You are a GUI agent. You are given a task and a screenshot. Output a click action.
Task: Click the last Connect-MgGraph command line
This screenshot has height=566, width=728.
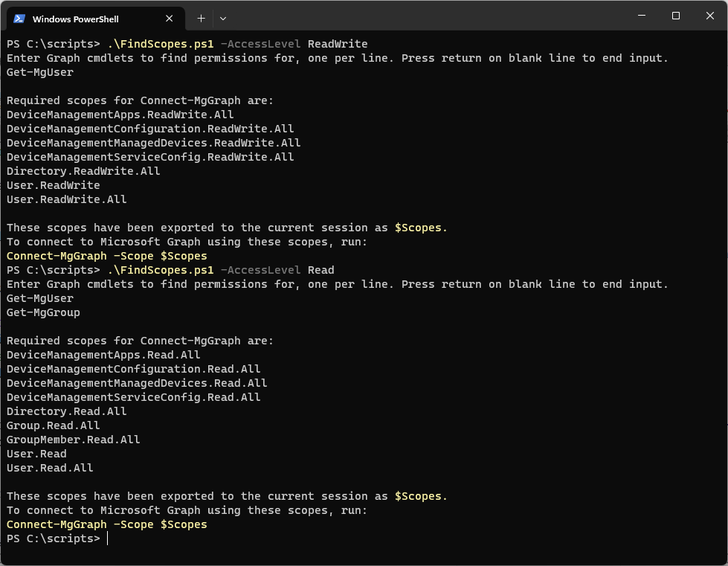click(x=106, y=524)
